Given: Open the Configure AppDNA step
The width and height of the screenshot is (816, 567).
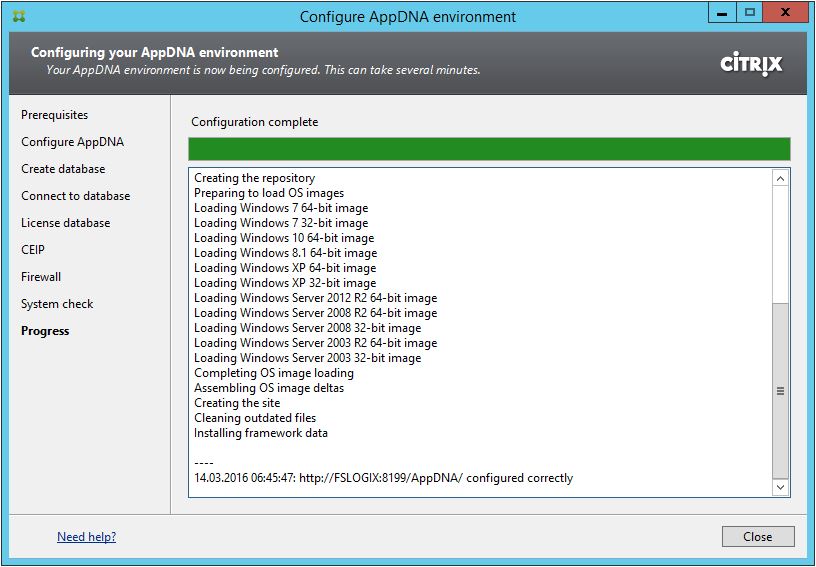Looking at the screenshot, I should tap(72, 142).
